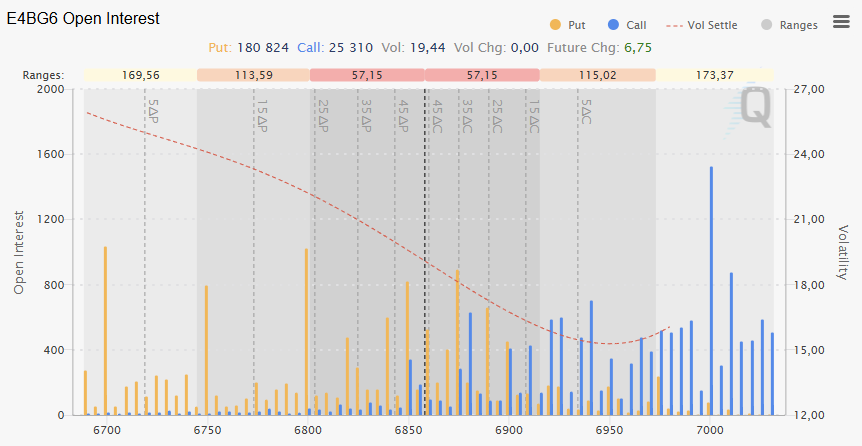
Task: Click the tall orange Put bar at 6700
Action: point(105,330)
